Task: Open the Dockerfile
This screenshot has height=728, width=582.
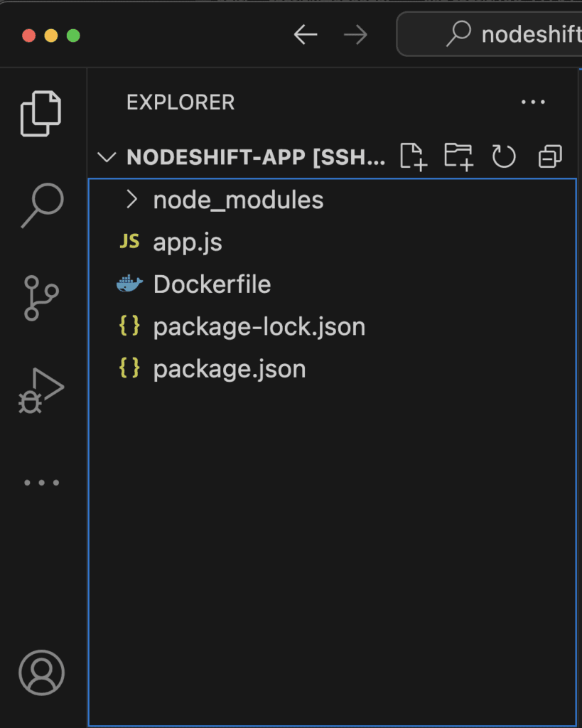Action: (x=212, y=284)
